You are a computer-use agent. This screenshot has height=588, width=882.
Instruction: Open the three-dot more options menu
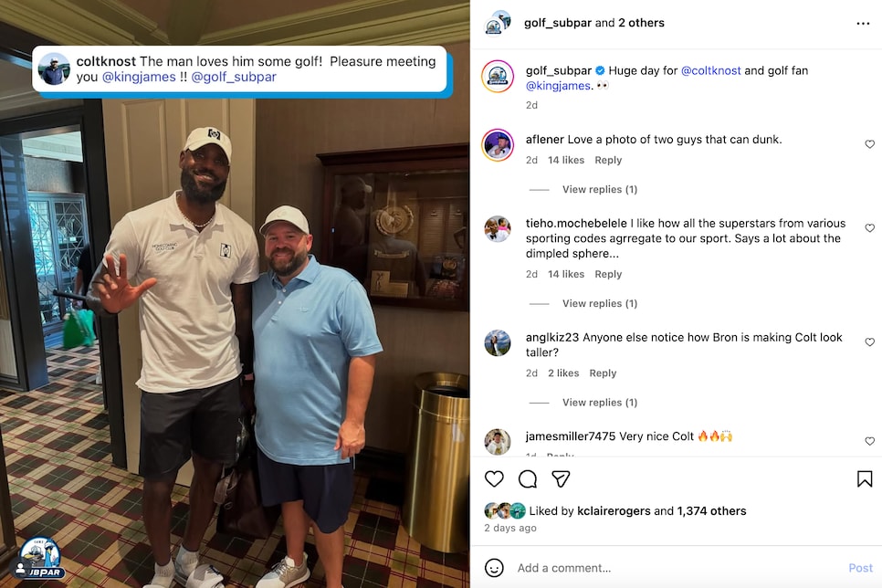[x=863, y=24]
